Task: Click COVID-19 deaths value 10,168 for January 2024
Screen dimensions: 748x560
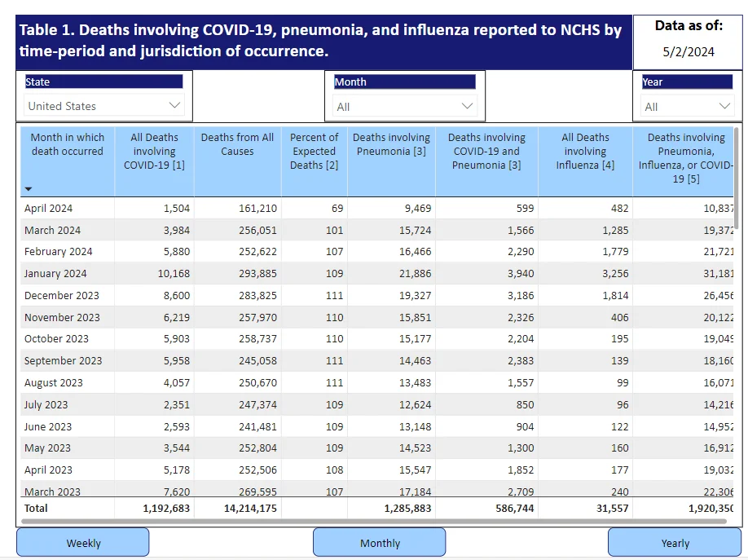Action: [x=174, y=274]
